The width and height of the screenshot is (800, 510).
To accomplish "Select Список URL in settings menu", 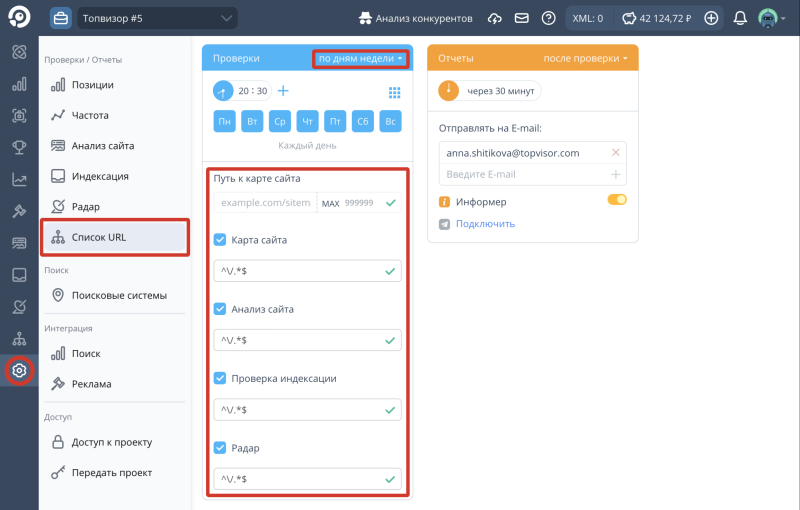I will [115, 237].
